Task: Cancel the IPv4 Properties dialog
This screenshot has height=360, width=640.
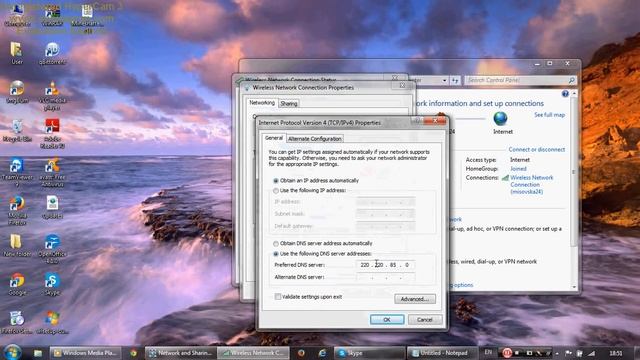Action: (x=424, y=320)
